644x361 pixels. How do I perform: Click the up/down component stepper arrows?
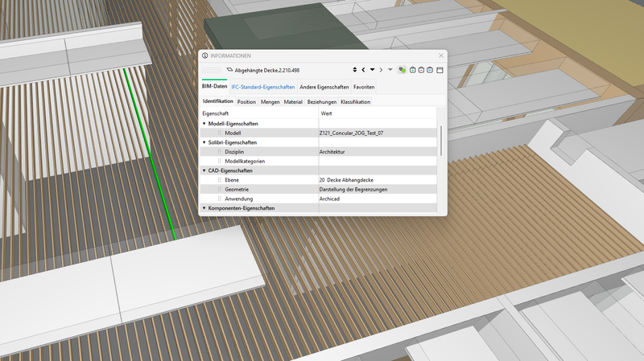coord(355,70)
